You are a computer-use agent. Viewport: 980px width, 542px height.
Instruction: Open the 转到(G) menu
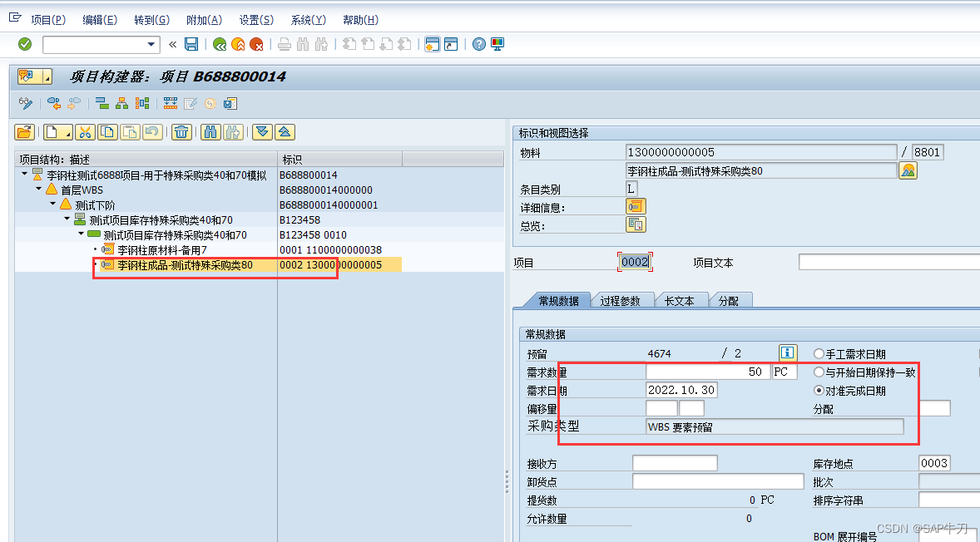152,20
